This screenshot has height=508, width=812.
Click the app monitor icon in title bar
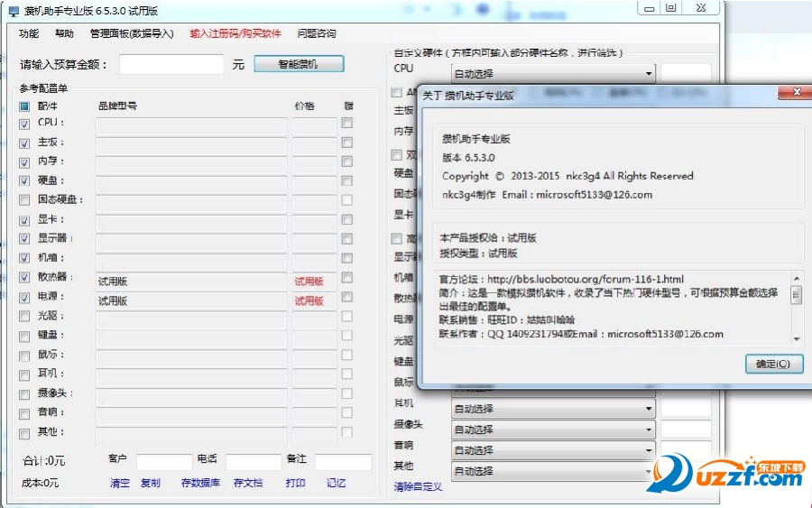14,10
